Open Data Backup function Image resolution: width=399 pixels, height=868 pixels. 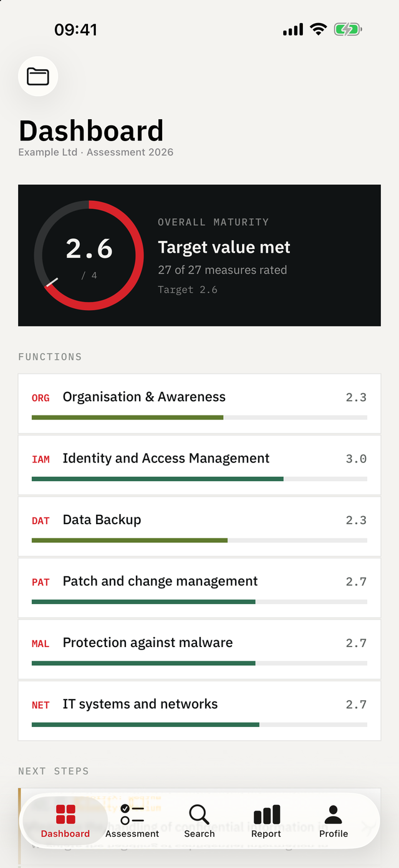(199, 527)
